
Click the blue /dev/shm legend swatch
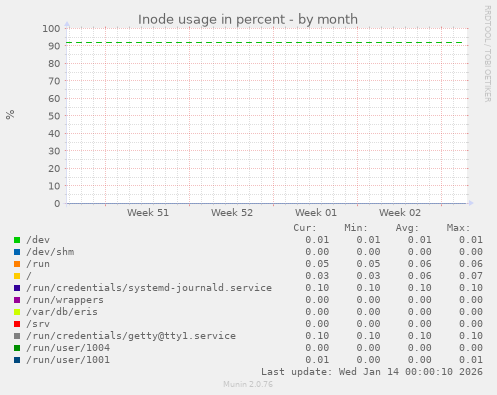(x=17, y=252)
